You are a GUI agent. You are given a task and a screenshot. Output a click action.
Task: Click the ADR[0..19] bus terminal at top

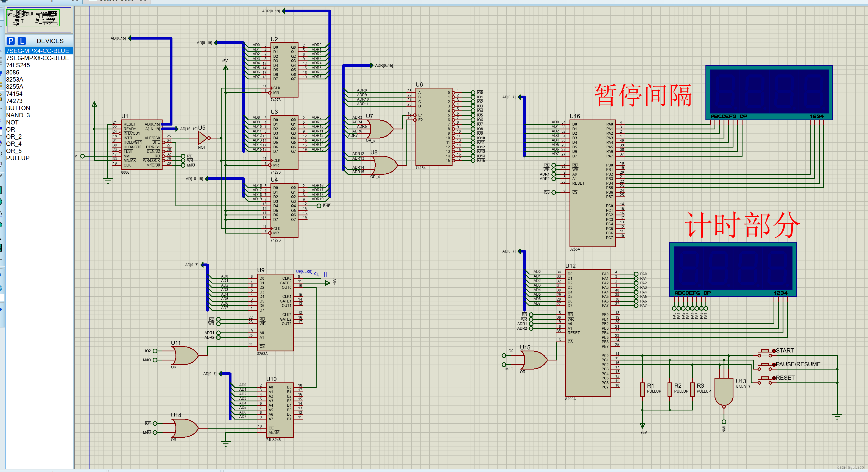click(x=284, y=11)
